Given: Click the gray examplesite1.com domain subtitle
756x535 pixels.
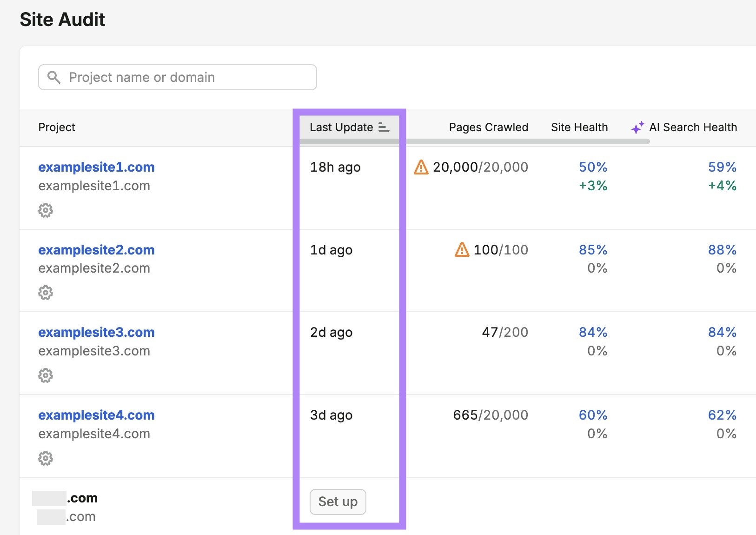Looking at the screenshot, I should click(x=94, y=186).
